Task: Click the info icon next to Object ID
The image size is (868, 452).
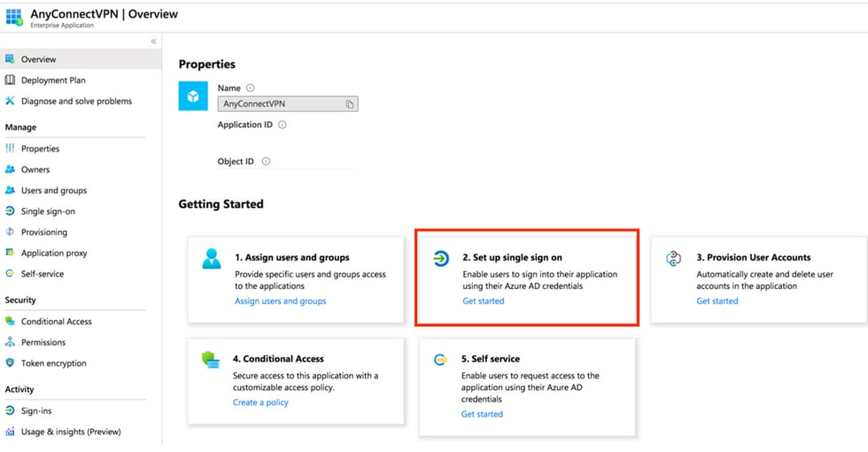Action: tap(266, 161)
